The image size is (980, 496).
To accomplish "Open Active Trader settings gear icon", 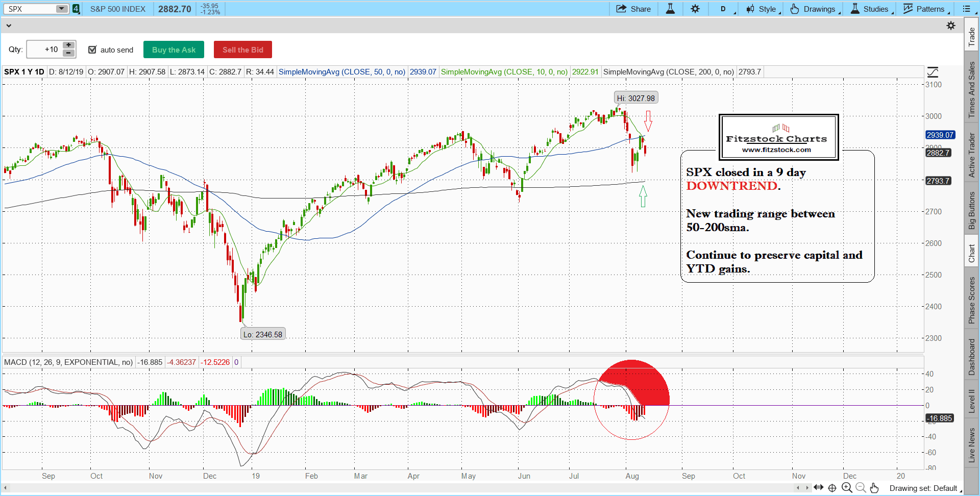I will click(x=951, y=26).
